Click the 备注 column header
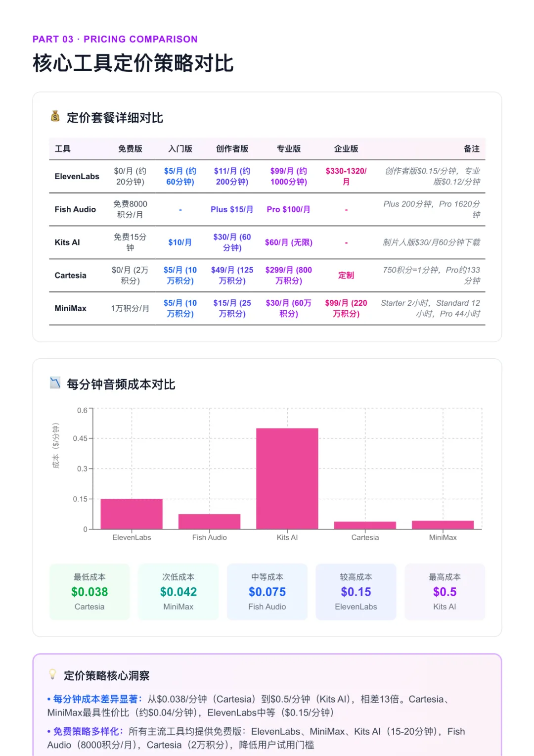534x756 pixels. tap(472, 149)
